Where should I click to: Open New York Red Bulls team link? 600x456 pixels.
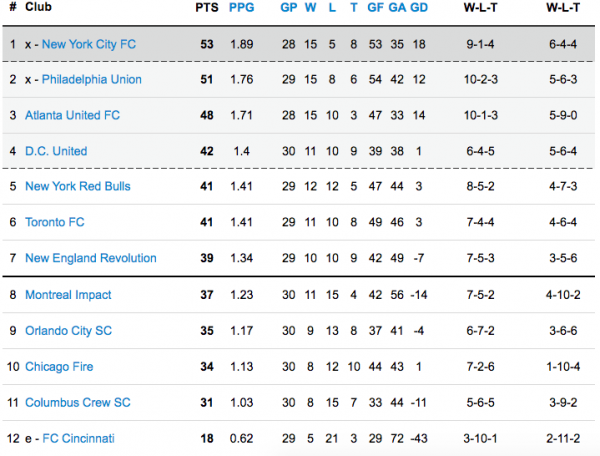point(78,186)
